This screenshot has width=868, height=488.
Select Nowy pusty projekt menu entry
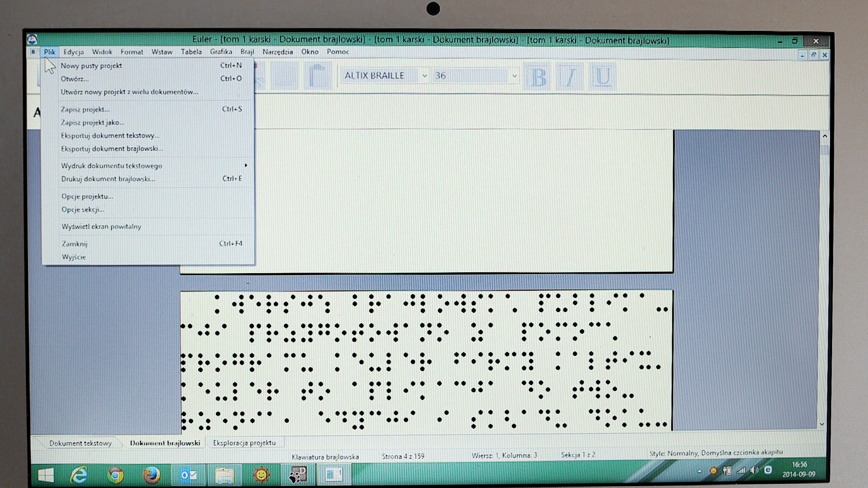tap(91, 66)
